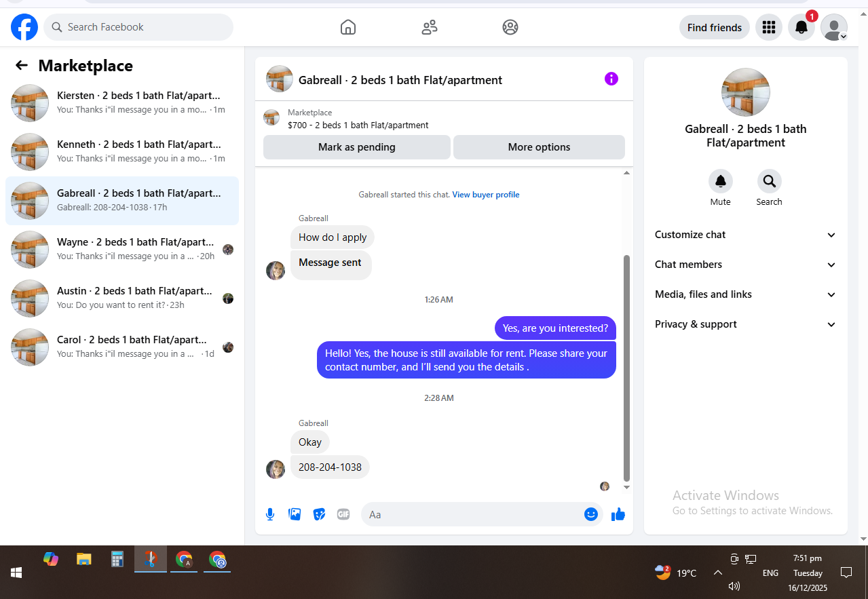Screen dimensions: 868x599
Task: Click the listing thumbnail in right panel
Action: tap(746, 92)
